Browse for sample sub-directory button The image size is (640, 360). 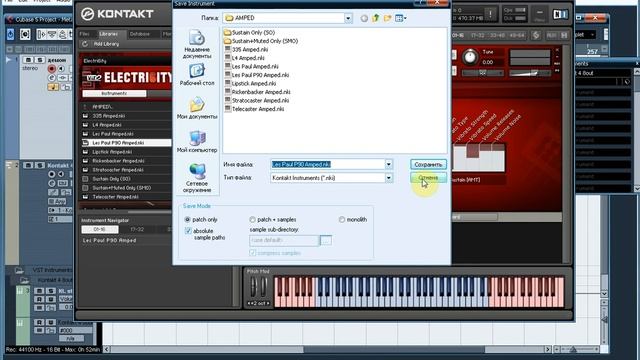point(326,240)
